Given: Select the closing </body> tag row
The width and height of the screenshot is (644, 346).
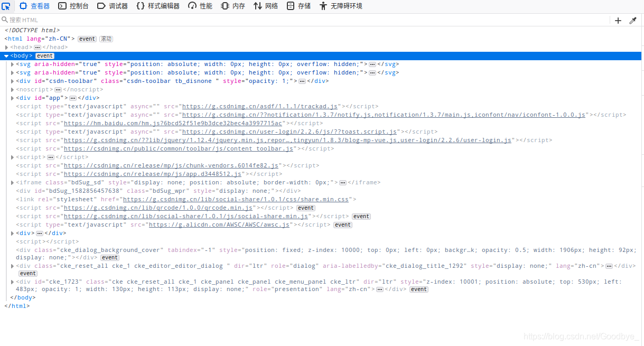Looking at the screenshot, I should point(23,298).
